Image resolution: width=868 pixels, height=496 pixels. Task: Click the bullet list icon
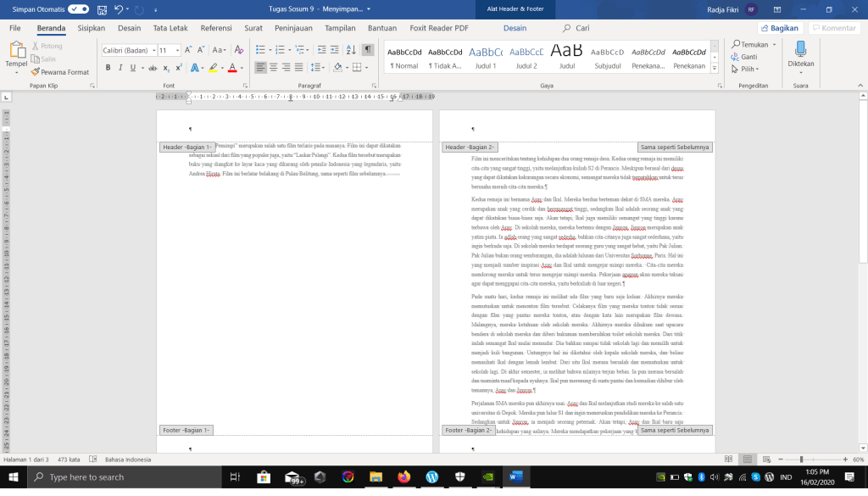click(261, 50)
